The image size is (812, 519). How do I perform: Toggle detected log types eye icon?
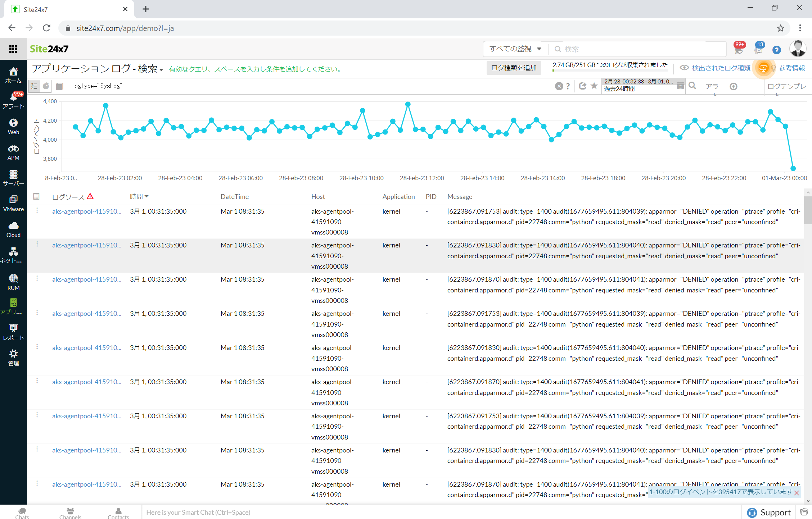click(684, 68)
